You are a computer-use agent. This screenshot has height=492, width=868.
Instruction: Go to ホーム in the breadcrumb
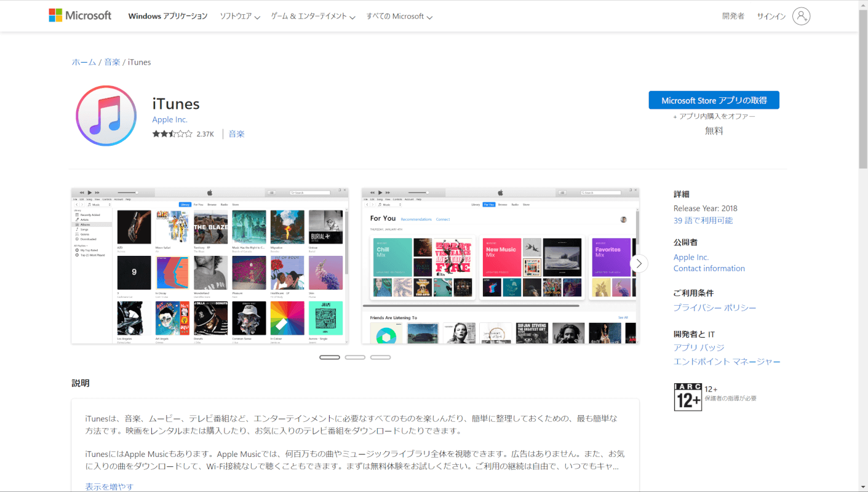click(x=84, y=62)
